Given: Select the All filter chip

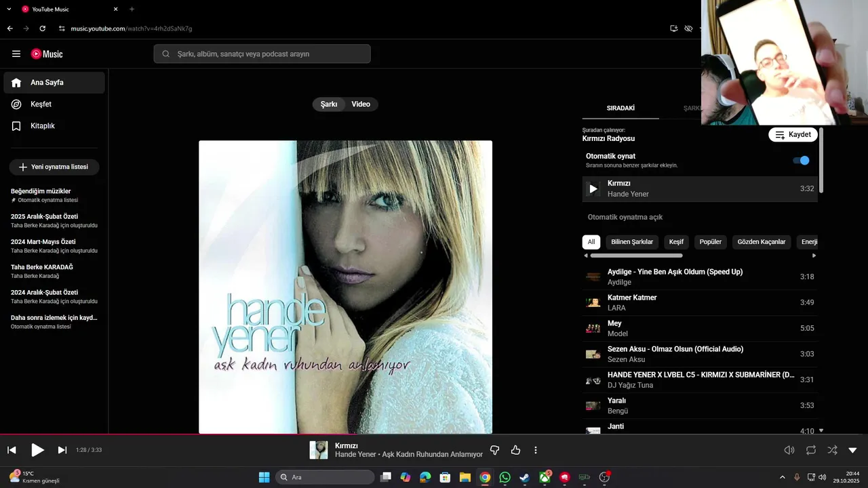Looking at the screenshot, I should pos(591,242).
